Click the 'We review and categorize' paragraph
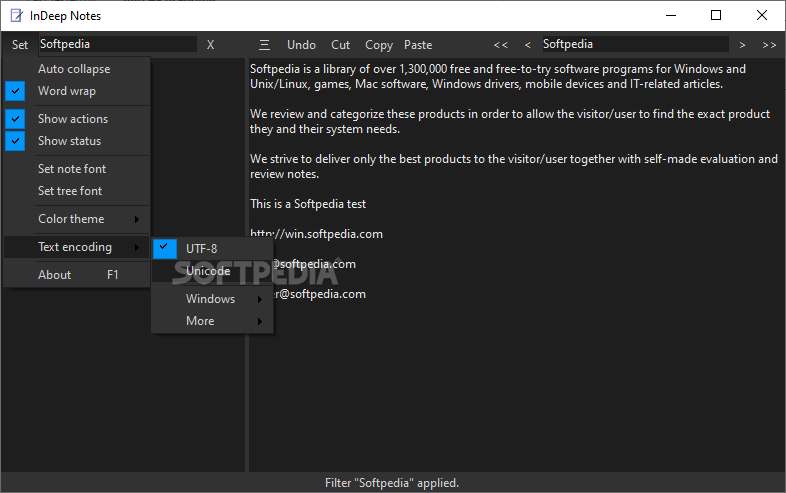Viewport: 786px width, 493px height. [x=510, y=121]
